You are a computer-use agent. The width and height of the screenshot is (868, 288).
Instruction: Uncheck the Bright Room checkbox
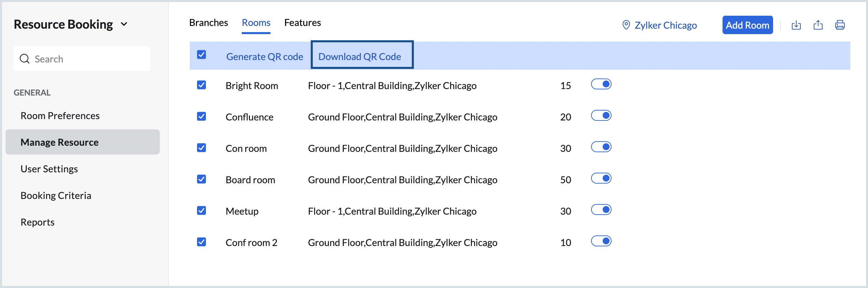[x=201, y=85]
